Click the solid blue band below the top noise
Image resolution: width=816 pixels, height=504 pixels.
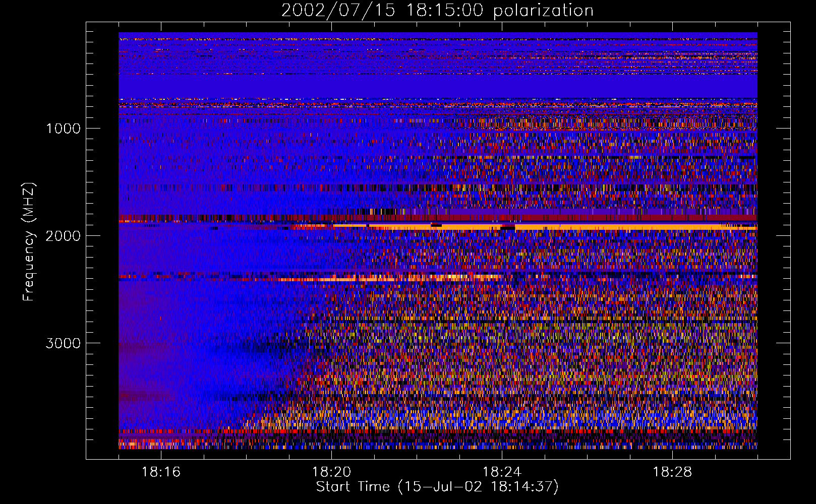438,86
